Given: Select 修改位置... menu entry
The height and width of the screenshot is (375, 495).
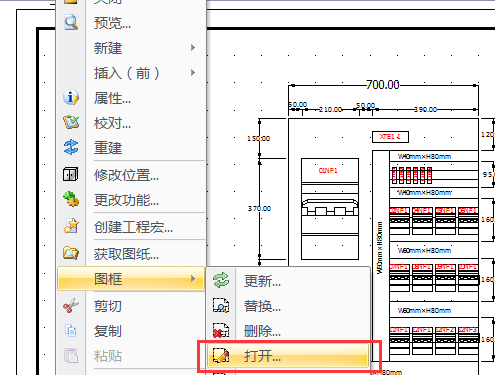Looking at the screenshot, I should [x=131, y=175].
